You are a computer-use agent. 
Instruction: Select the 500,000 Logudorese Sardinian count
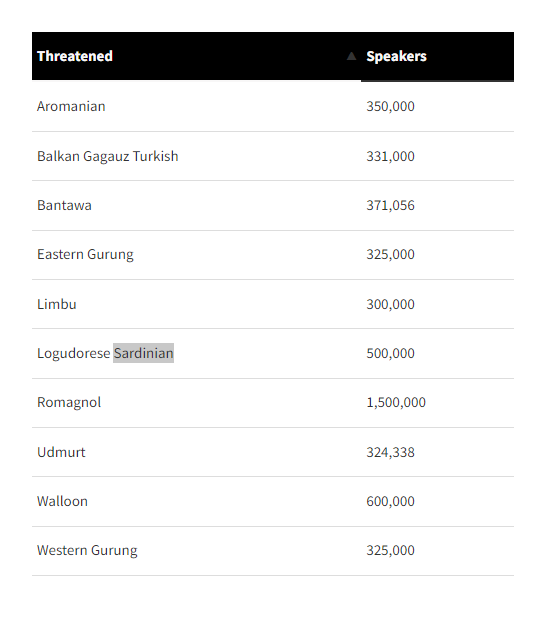coord(390,353)
